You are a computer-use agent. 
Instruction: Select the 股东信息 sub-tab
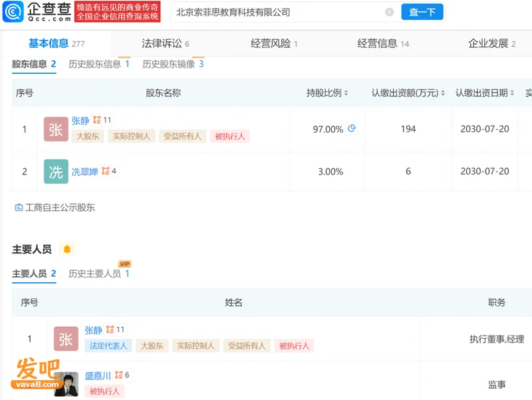pyautogui.click(x=34, y=64)
